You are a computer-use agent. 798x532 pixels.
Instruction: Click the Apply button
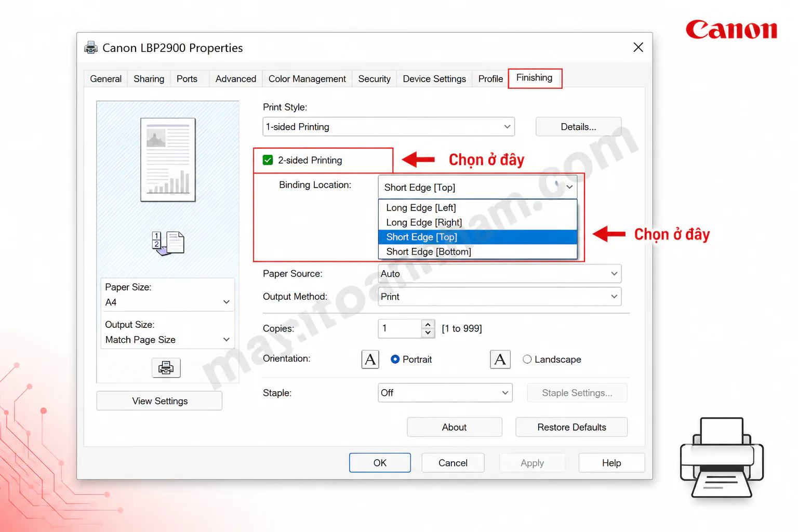pyautogui.click(x=532, y=463)
